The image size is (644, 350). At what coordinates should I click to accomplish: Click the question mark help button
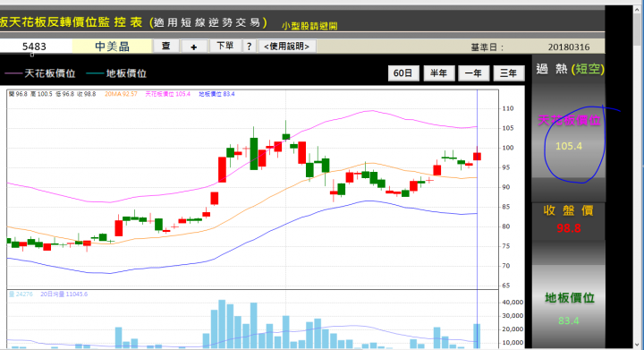click(x=249, y=46)
